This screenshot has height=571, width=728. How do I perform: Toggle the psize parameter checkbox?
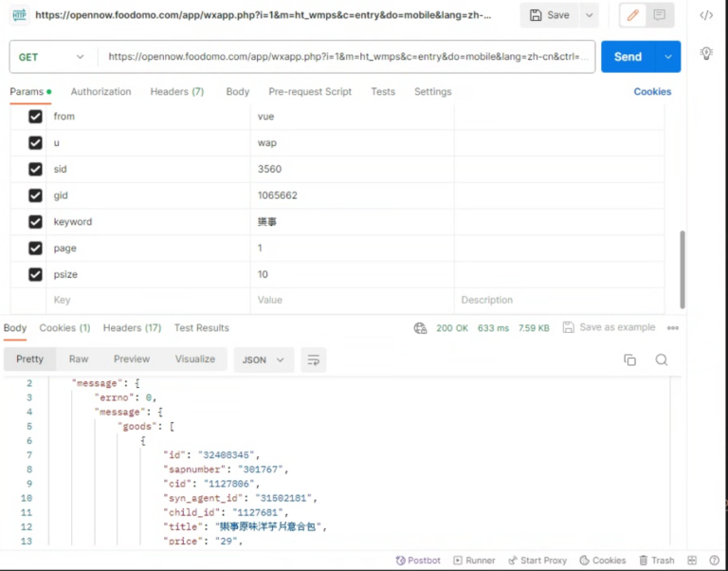pyautogui.click(x=35, y=274)
